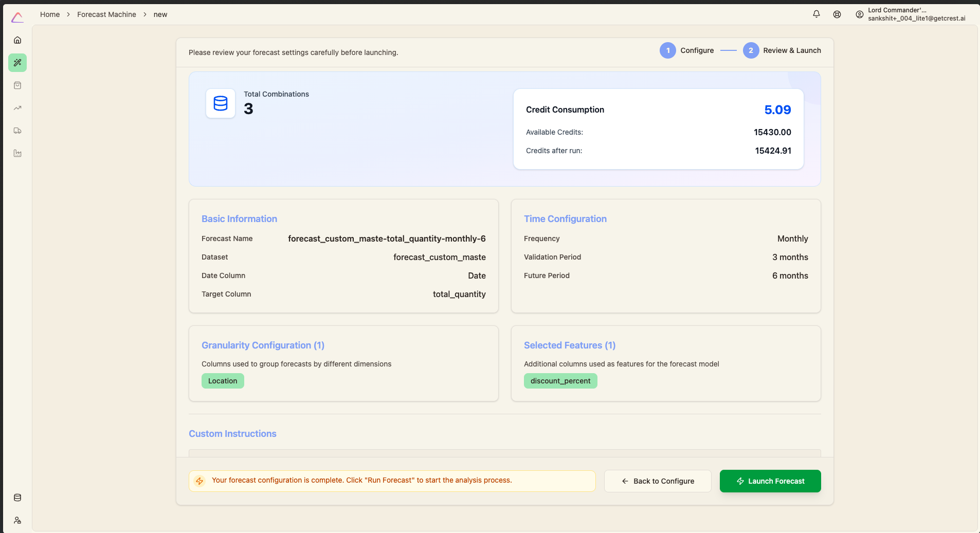Viewport: 980px width, 533px height.
Task: Click the Future Period value 6 months
Action: pos(790,275)
